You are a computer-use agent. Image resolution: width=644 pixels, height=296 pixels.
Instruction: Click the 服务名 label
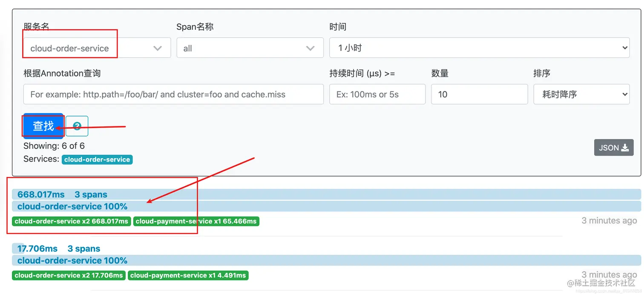(x=36, y=27)
